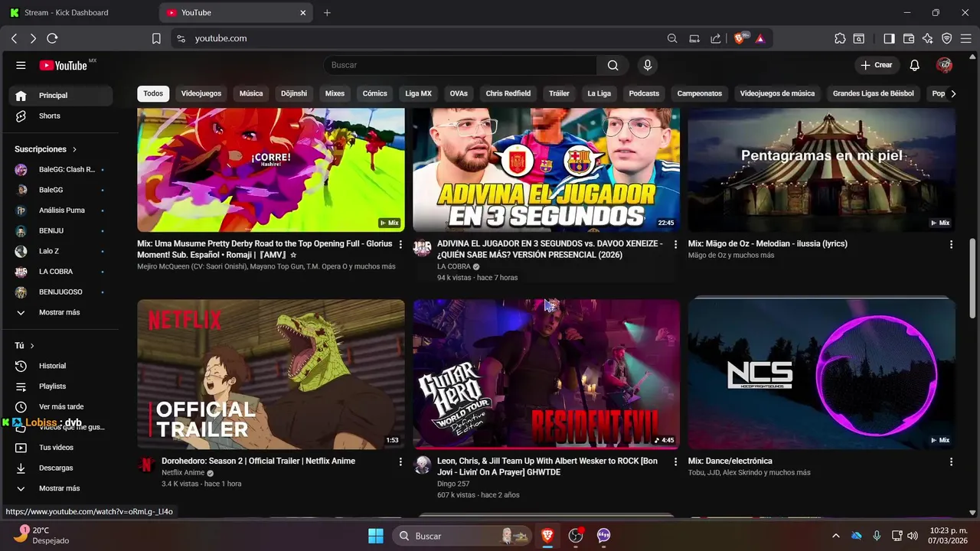The width and height of the screenshot is (980, 551).
Task: Click the Crear button
Action: tap(877, 65)
